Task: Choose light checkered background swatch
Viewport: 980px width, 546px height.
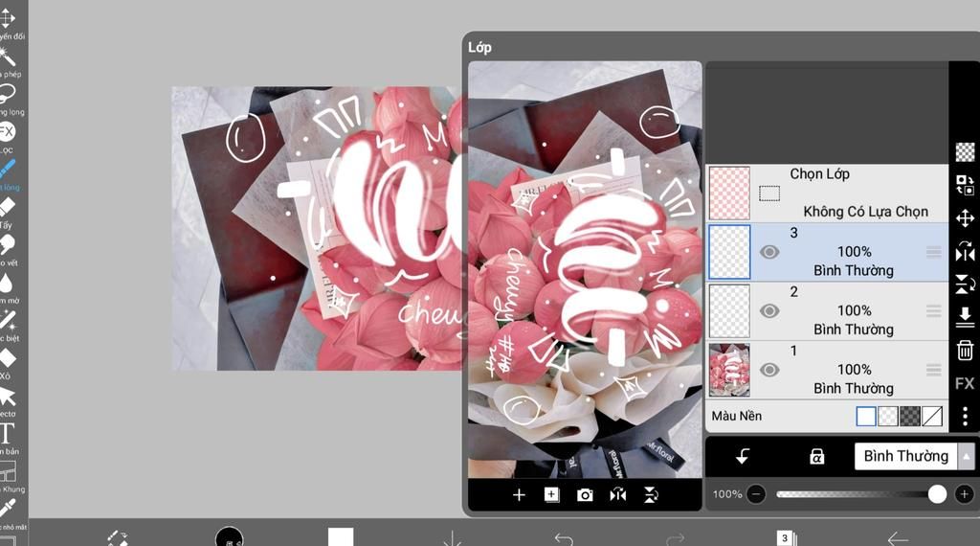Action: tap(888, 416)
